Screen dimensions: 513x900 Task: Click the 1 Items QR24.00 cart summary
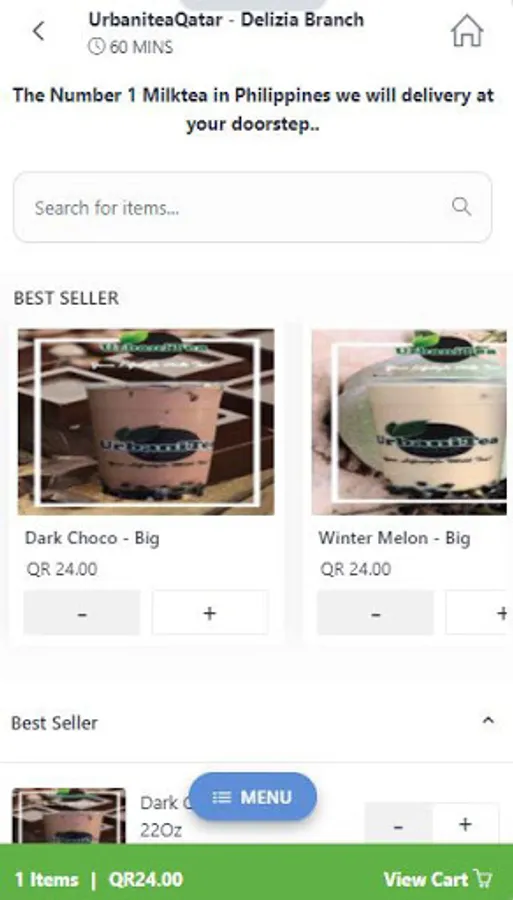click(99, 879)
